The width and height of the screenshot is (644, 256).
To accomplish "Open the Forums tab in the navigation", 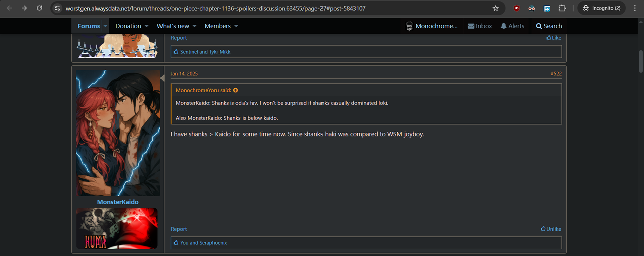I will coord(89,26).
